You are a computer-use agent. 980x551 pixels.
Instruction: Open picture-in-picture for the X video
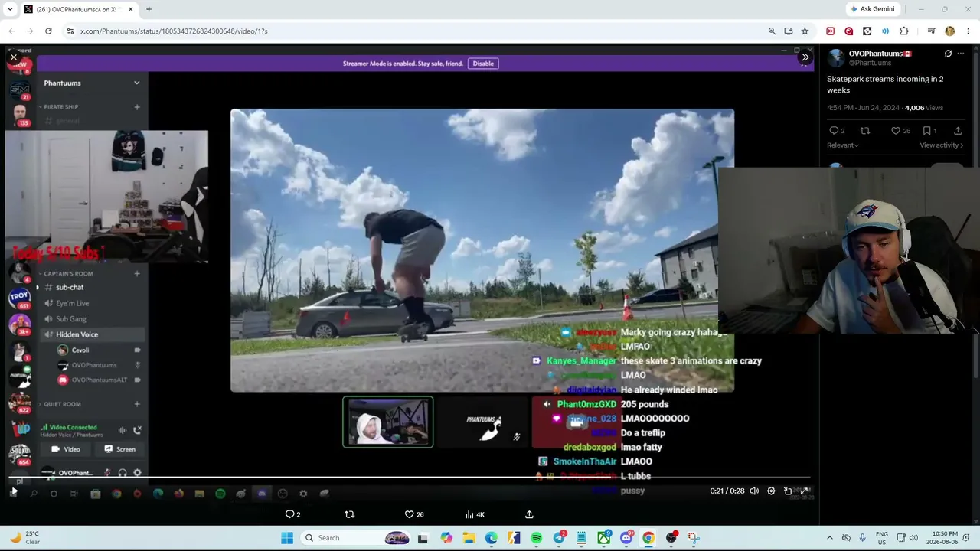coord(788,491)
